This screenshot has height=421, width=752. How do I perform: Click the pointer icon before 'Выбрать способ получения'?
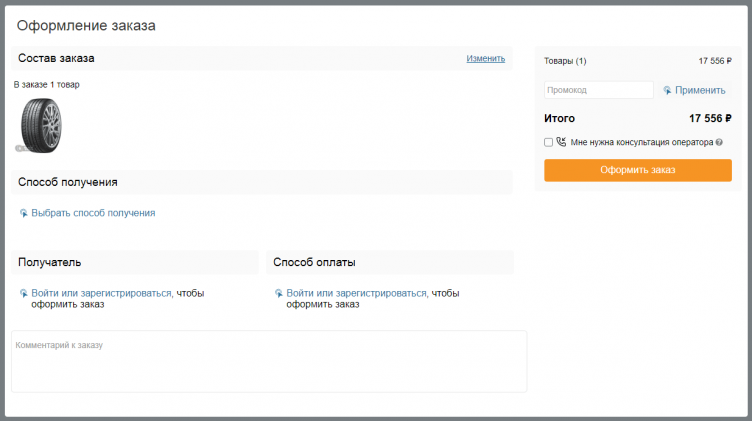pyautogui.click(x=24, y=213)
